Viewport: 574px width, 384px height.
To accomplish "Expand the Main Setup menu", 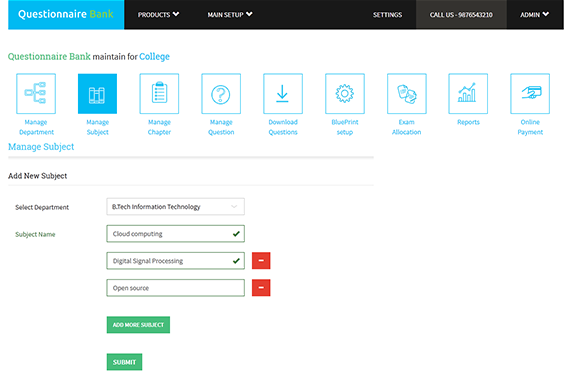I will coord(230,15).
